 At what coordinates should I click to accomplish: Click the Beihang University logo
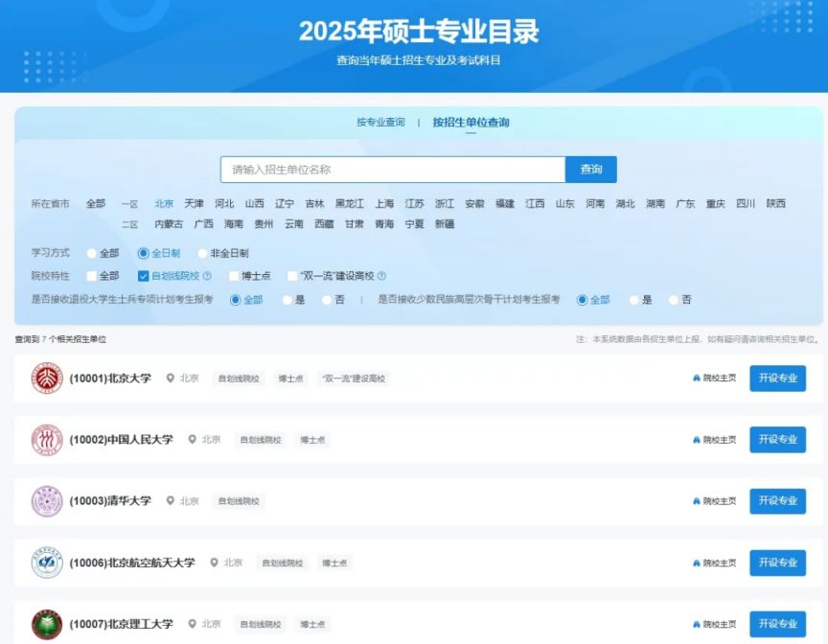coord(47,563)
